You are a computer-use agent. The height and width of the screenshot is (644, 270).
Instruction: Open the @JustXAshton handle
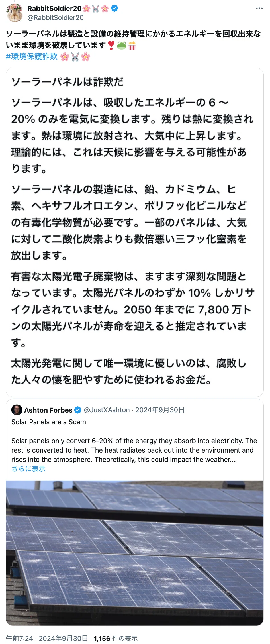(x=107, y=410)
